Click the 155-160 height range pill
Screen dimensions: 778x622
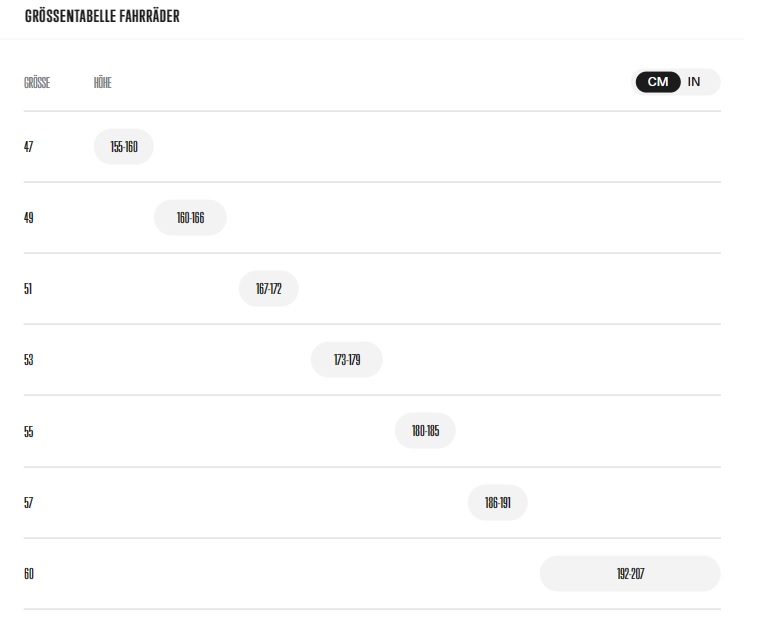click(124, 147)
